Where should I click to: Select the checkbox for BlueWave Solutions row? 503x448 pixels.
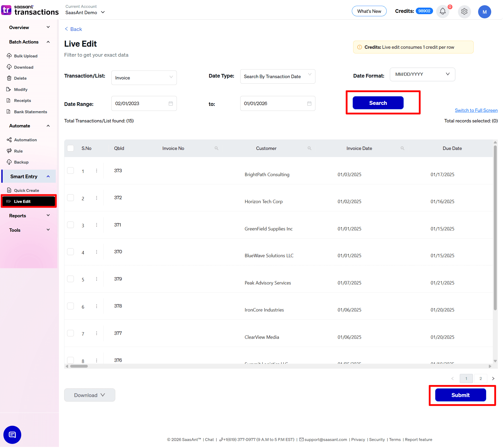click(70, 252)
